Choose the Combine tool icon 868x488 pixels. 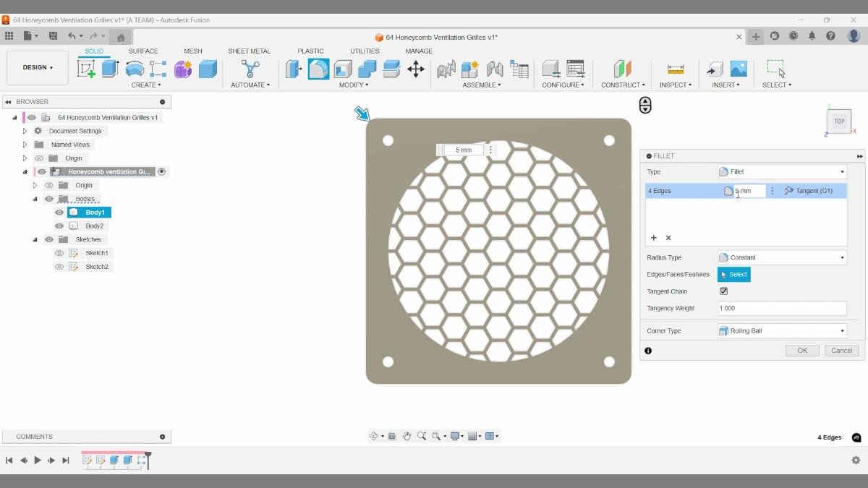367,69
